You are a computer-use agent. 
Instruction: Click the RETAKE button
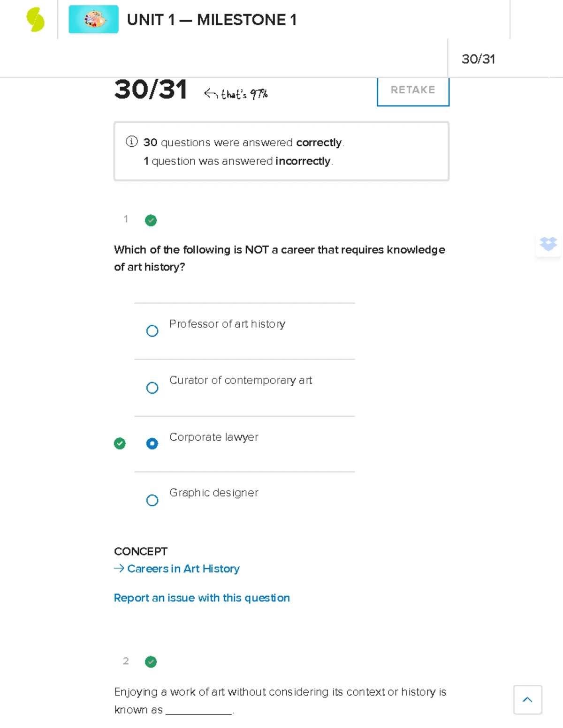tap(412, 90)
